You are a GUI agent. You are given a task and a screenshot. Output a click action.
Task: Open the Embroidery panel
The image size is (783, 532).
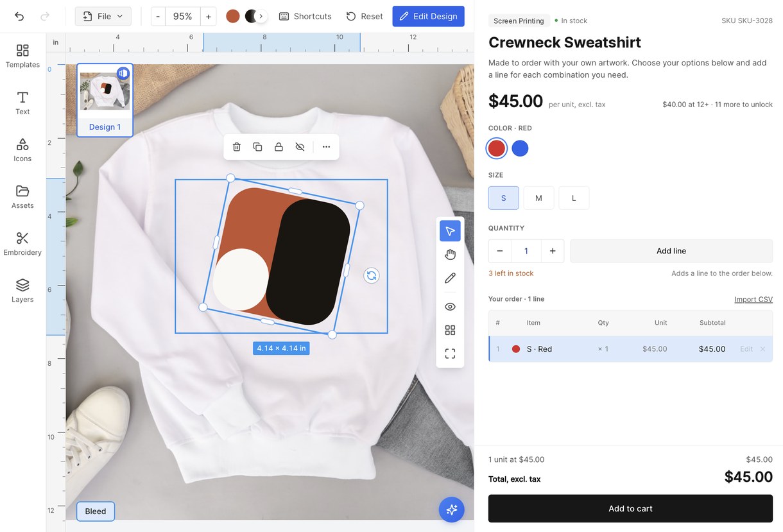[x=22, y=243]
